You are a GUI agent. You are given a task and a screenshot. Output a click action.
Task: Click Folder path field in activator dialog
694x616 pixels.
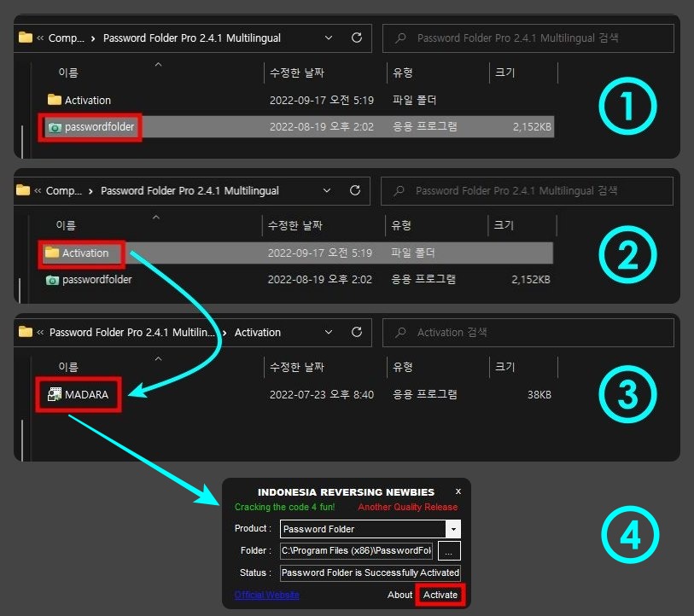pyautogui.click(x=356, y=551)
